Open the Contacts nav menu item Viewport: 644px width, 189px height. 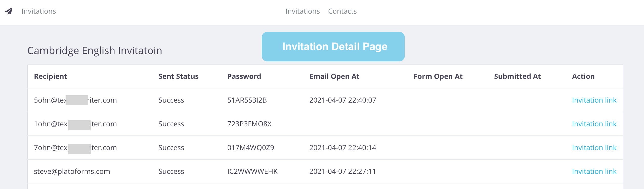point(342,11)
